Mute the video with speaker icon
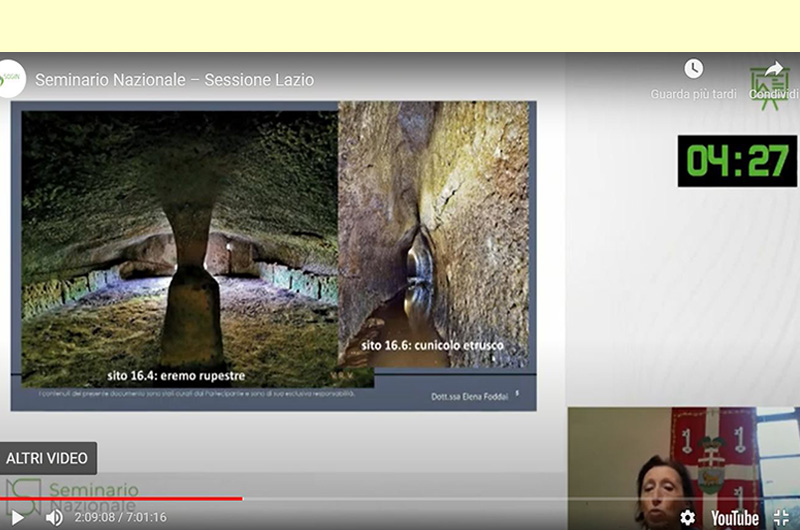The width and height of the screenshot is (800, 530). click(x=54, y=518)
